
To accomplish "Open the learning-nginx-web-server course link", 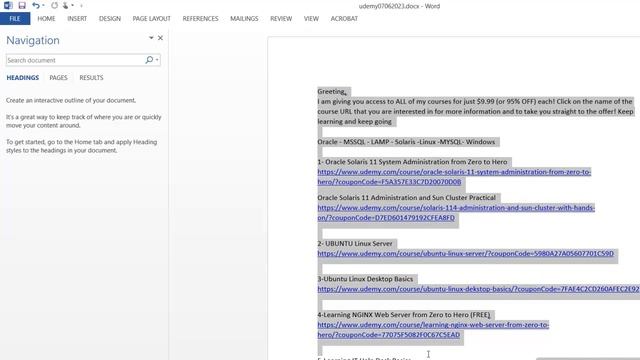I will (433, 330).
